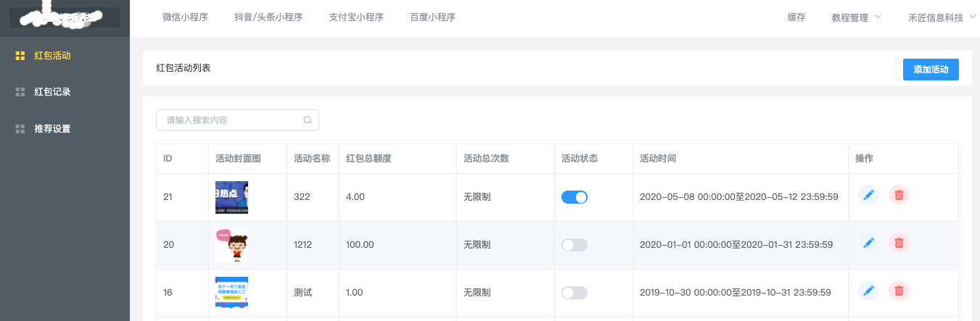Viewport: 980px width, 321px height.
Task: Click the 添加活动 button
Action: click(931, 70)
